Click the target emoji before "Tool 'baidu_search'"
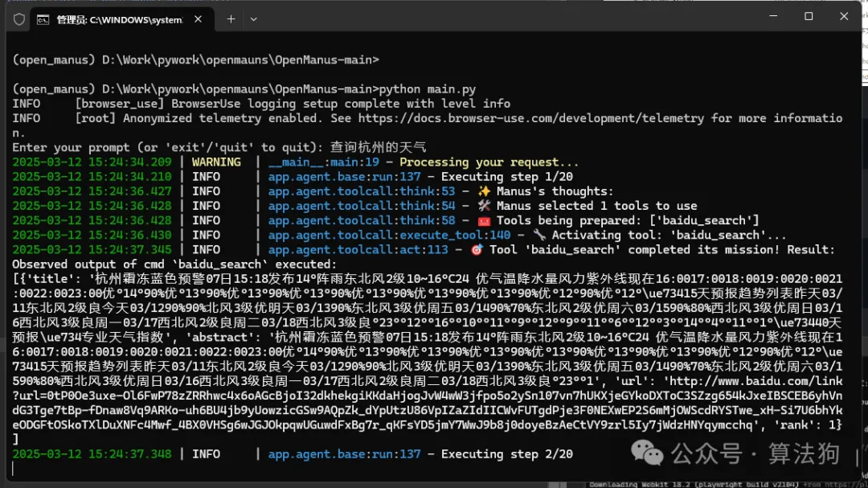 (x=477, y=250)
